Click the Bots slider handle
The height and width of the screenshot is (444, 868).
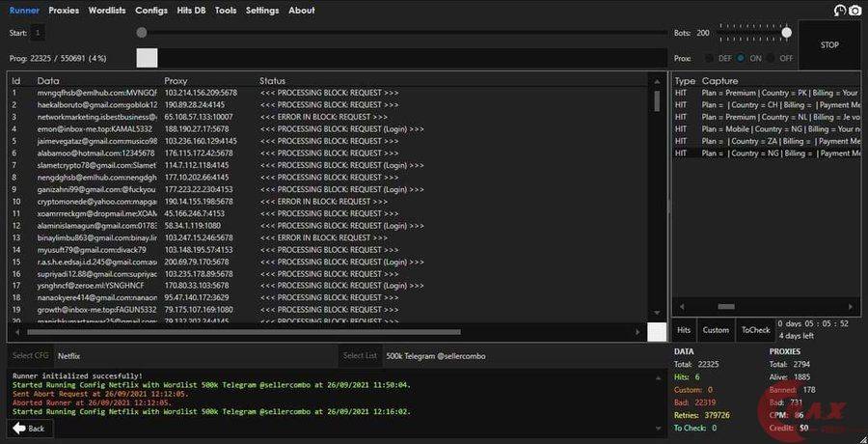click(x=787, y=33)
